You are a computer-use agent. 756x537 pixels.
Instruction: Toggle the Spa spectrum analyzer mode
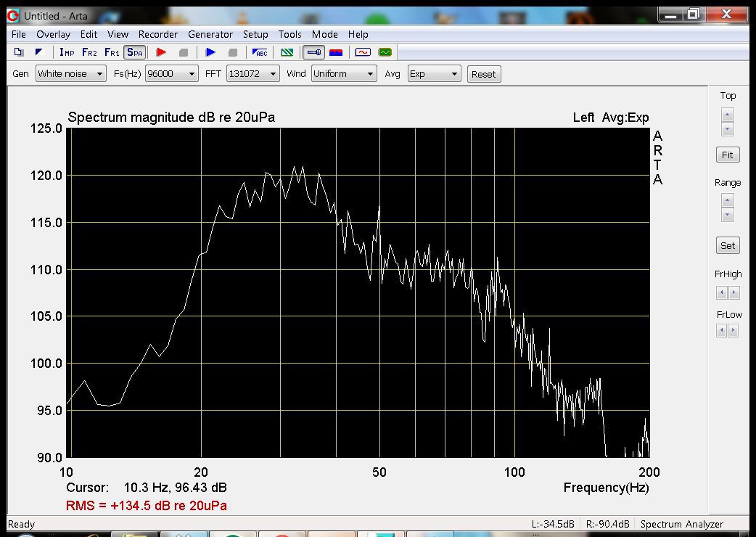click(134, 52)
